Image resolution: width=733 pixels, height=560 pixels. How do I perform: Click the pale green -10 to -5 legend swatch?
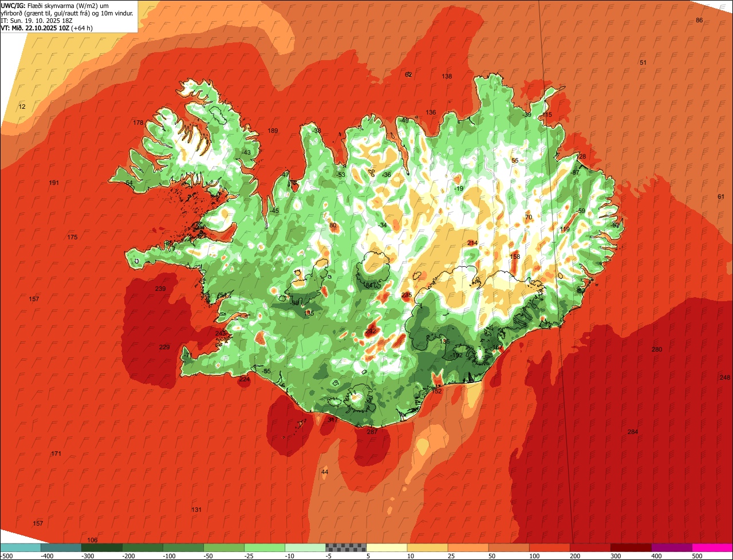pos(305,547)
